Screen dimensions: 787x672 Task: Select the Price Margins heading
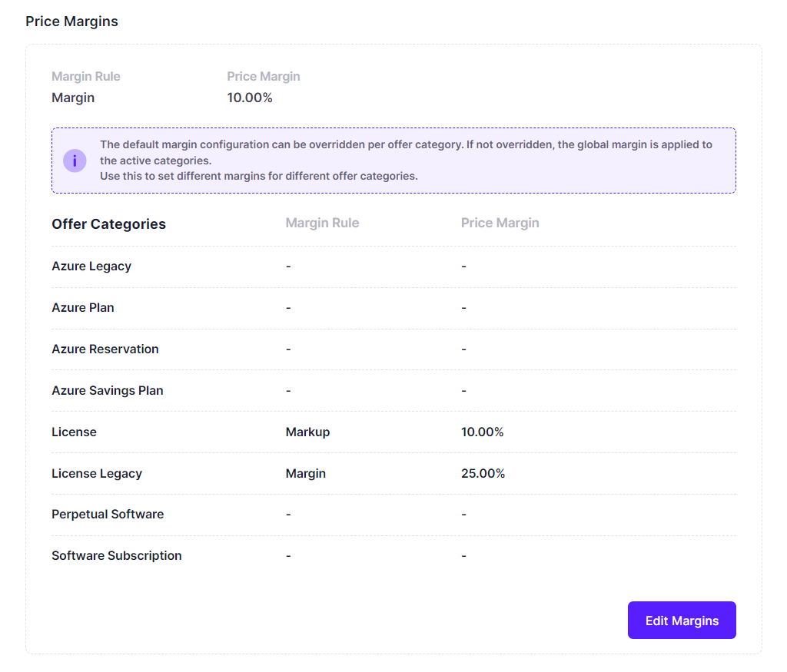click(71, 22)
